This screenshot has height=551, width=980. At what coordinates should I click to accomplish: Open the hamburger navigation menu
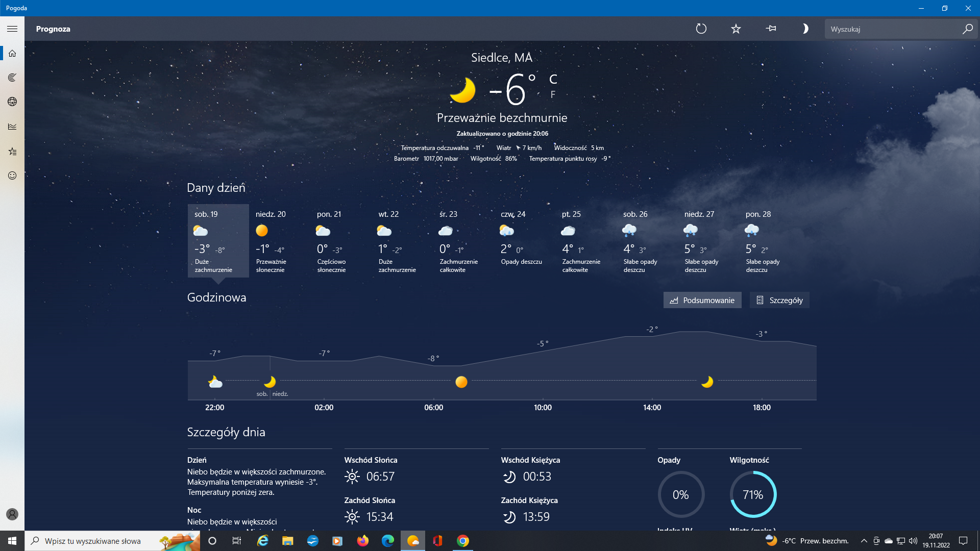coord(12,29)
